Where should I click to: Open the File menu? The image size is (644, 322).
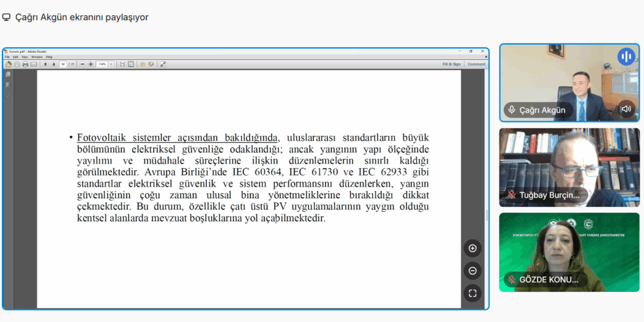pyautogui.click(x=8, y=57)
